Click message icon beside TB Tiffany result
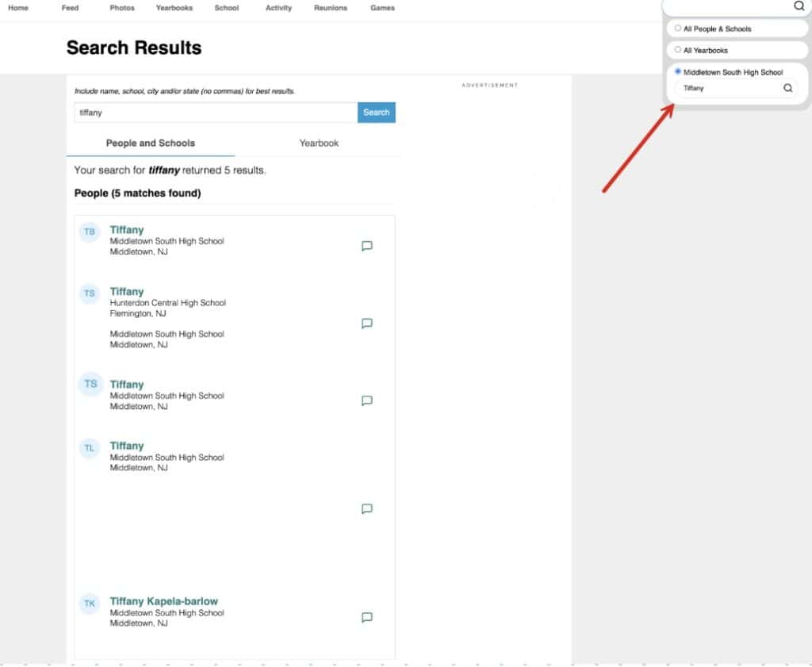 pyautogui.click(x=366, y=246)
